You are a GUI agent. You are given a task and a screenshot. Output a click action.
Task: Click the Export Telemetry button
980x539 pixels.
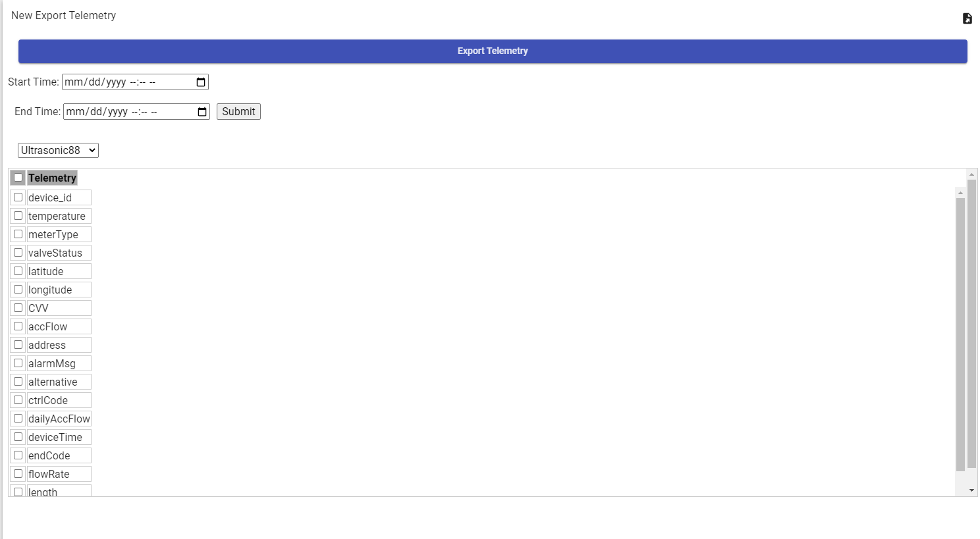[491, 51]
